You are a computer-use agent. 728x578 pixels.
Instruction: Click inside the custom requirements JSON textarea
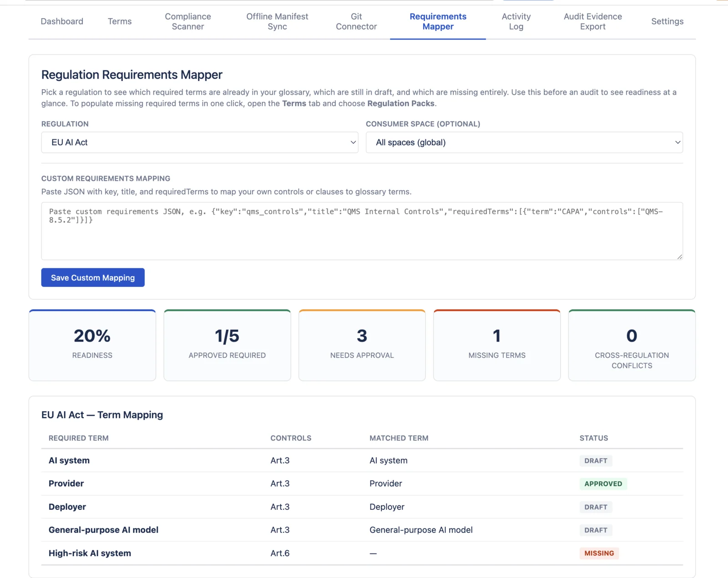tap(362, 231)
